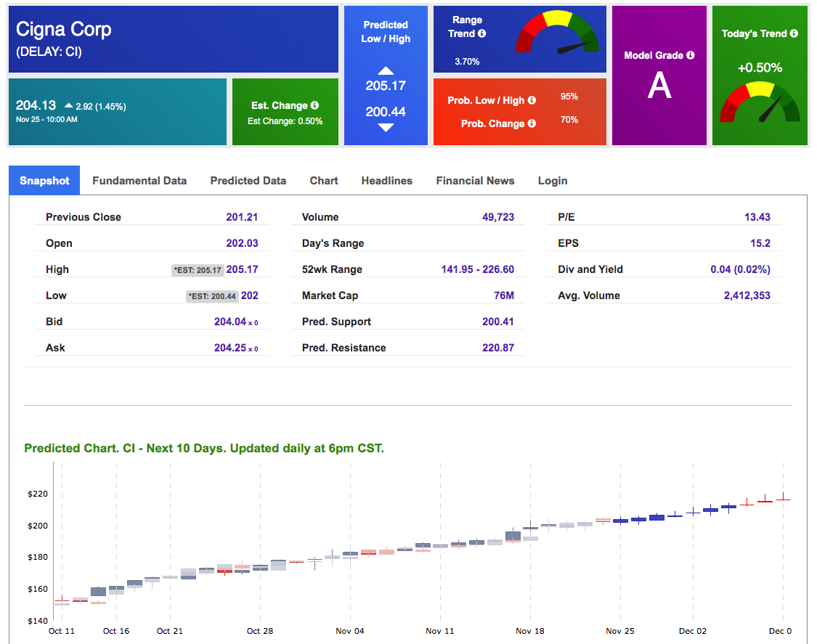Click the Market Cap value 76M
This screenshot has height=644, width=817.
click(x=504, y=295)
